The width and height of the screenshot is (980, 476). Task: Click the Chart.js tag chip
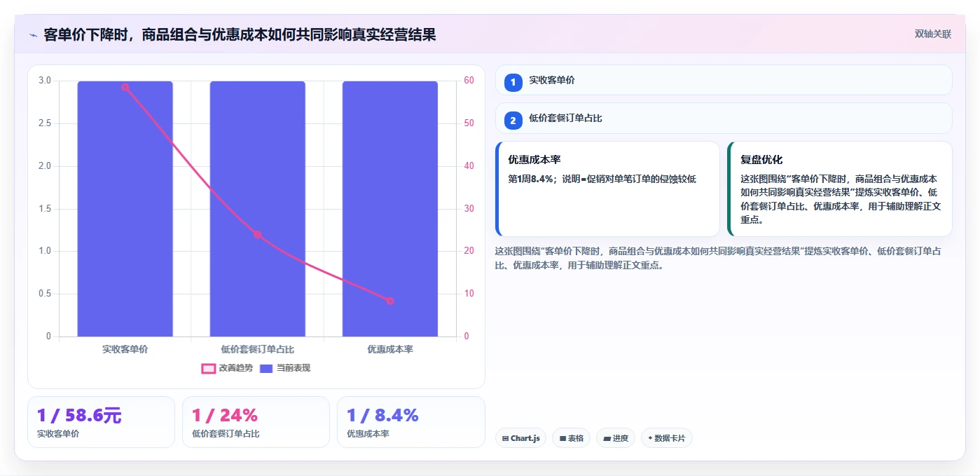point(521,438)
